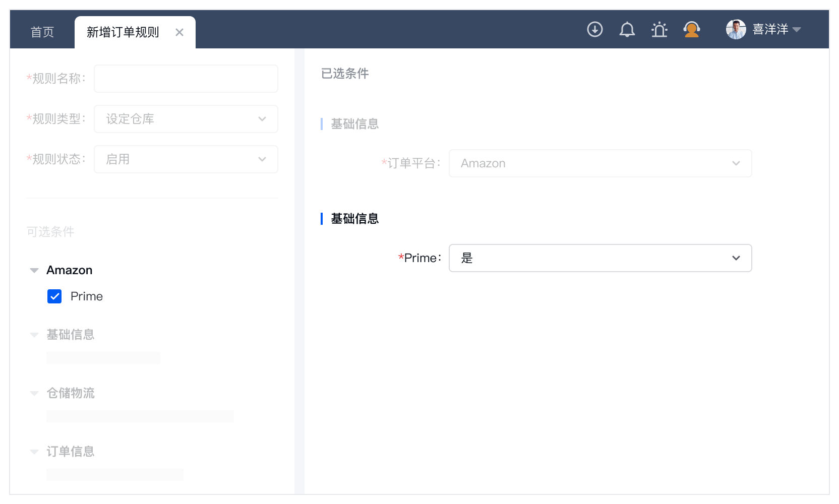
Task: Focus the 规则名称 input field
Action: pos(186,79)
